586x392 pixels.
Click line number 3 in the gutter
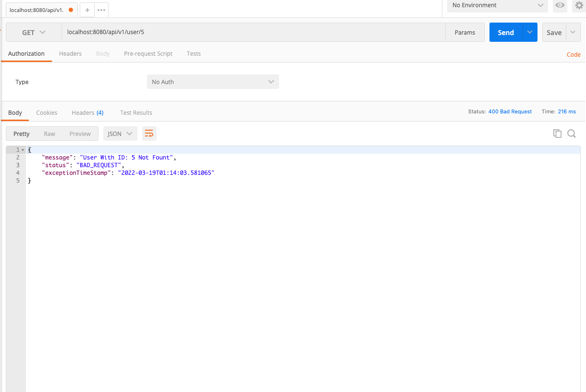click(18, 165)
